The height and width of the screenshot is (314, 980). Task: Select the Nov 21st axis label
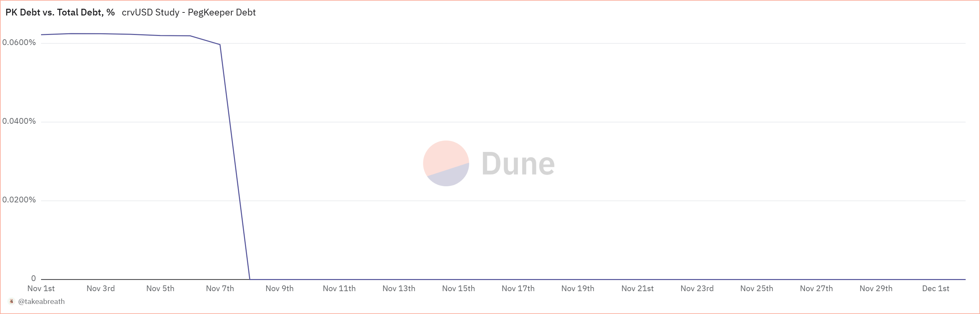pos(637,288)
